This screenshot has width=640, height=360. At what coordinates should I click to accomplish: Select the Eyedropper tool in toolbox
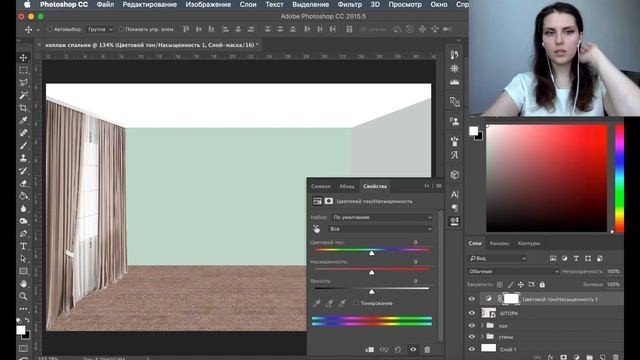pyautogui.click(x=23, y=120)
